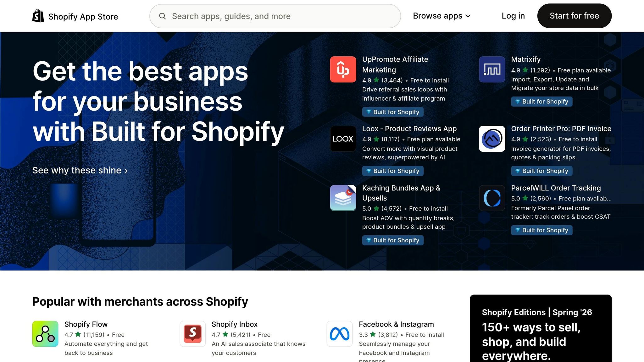The height and width of the screenshot is (362, 644).
Task: Open the Shopify Flow app icon
Action: pyautogui.click(x=45, y=334)
